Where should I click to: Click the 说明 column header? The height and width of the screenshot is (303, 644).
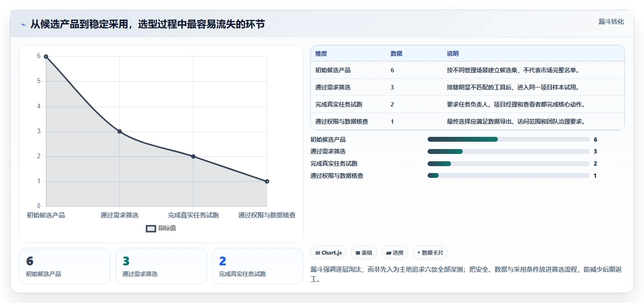click(452, 54)
